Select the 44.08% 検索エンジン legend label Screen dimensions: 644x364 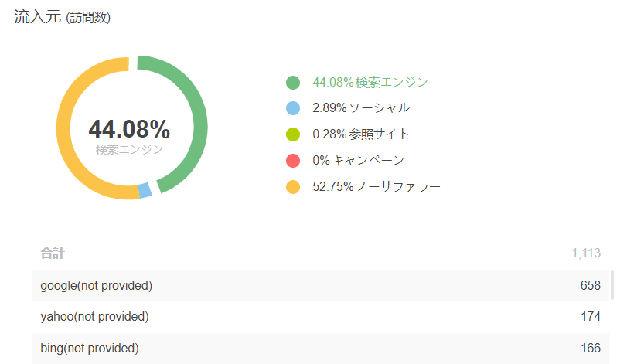pos(370,83)
